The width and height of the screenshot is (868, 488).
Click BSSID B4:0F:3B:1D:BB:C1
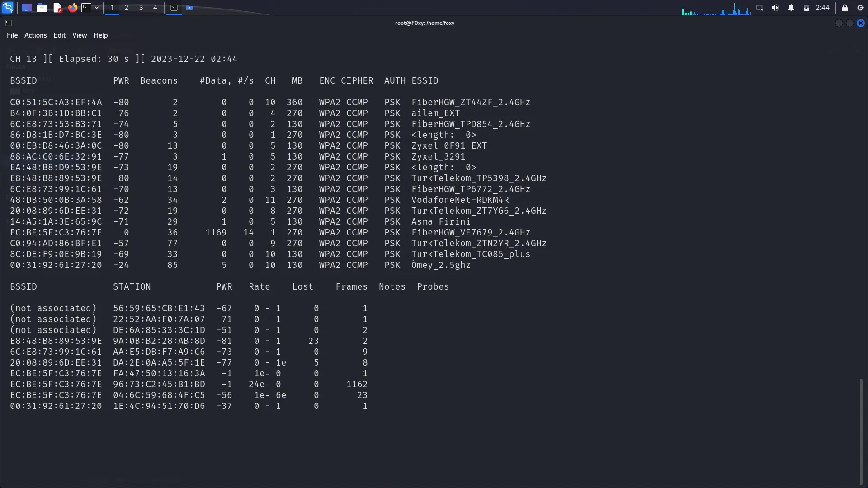(56, 113)
